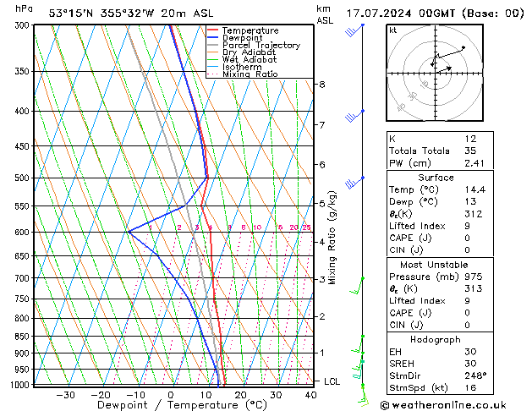This screenshot has height=411, width=532.
Task: Click the date '17.07.2024 00GMT (Base: 00)'
Action: click(x=435, y=14)
